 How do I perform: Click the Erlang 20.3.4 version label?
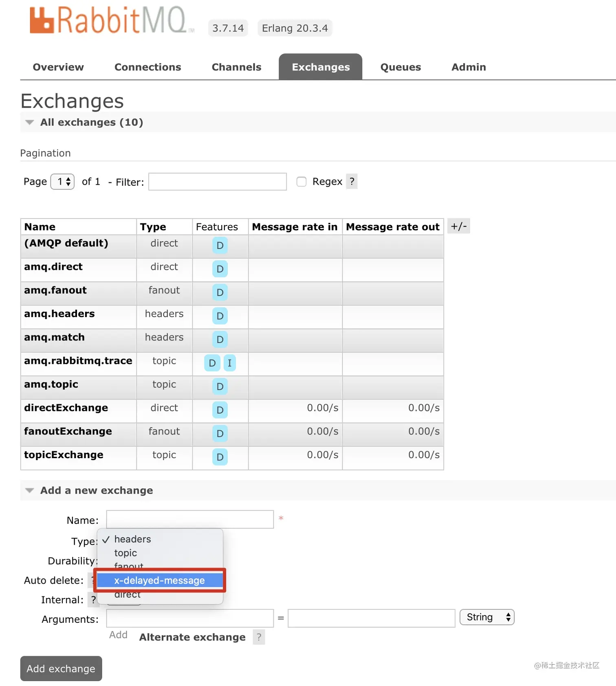pyautogui.click(x=295, y=28)
